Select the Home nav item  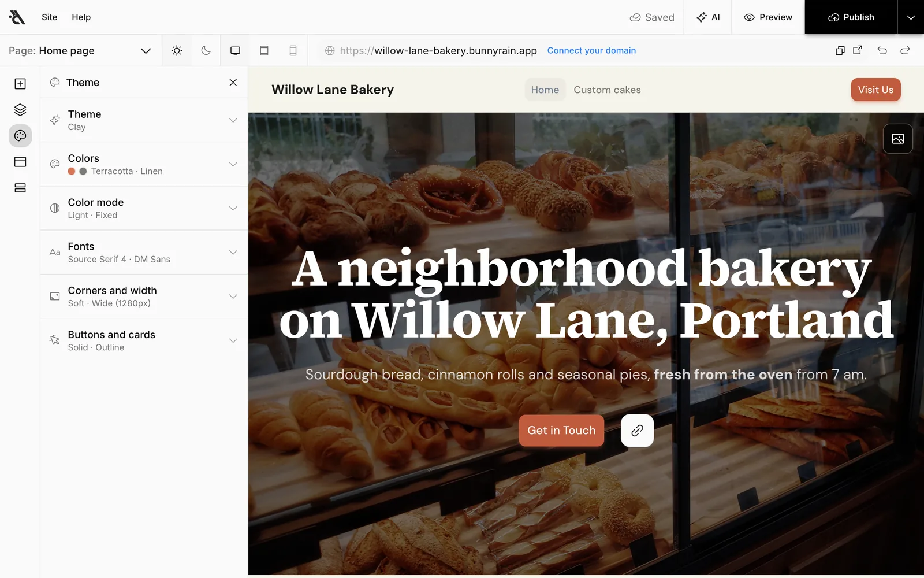[545, 90]
